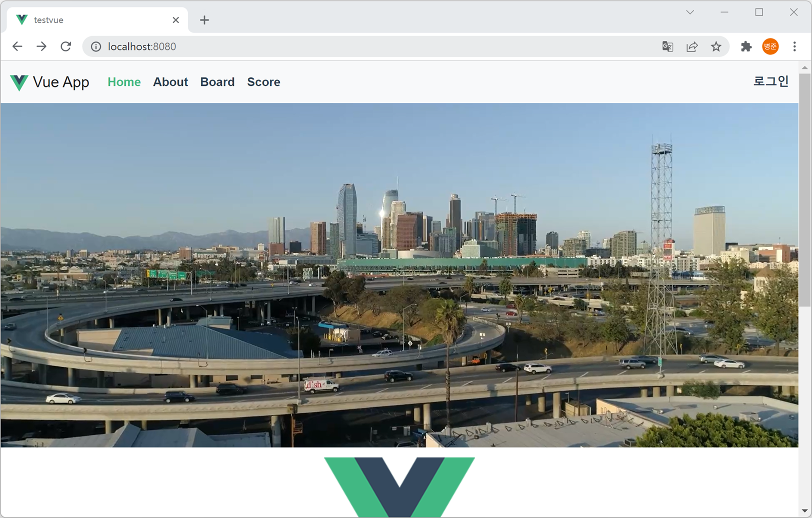Click the page scrollbar thumb
The height and width of the screenshot is (518, 812).
(x=805, y=190)
